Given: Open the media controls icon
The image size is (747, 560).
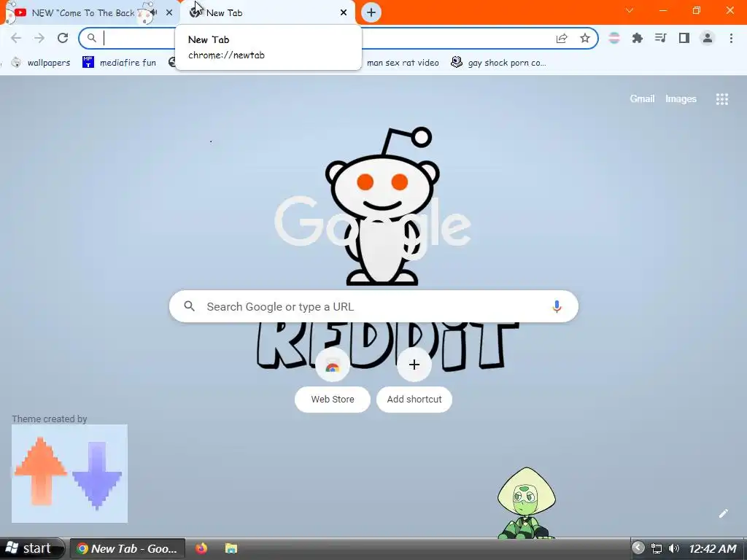Looking at the screenshot, I should tap(660, 38).
